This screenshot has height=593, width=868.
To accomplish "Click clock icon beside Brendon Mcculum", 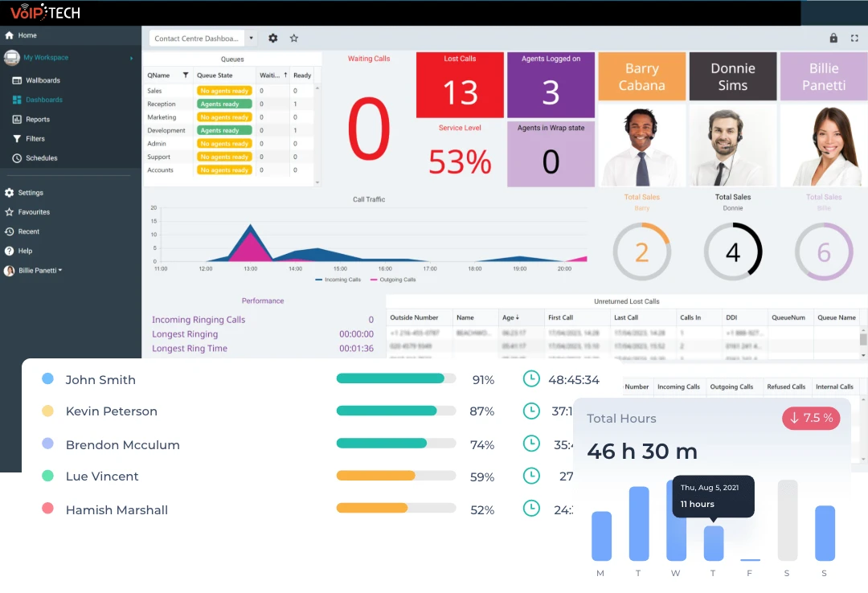I will [531, 444].
